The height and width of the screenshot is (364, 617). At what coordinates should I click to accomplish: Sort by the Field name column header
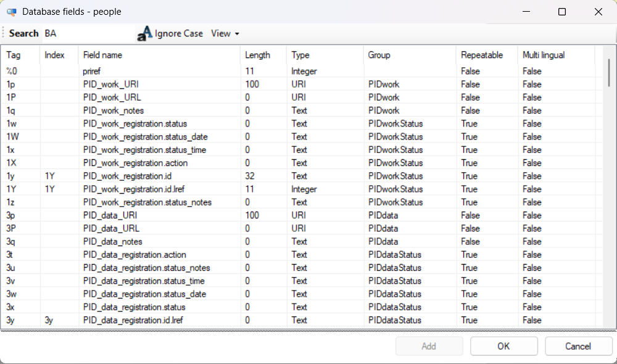click(x=102, y=55)
